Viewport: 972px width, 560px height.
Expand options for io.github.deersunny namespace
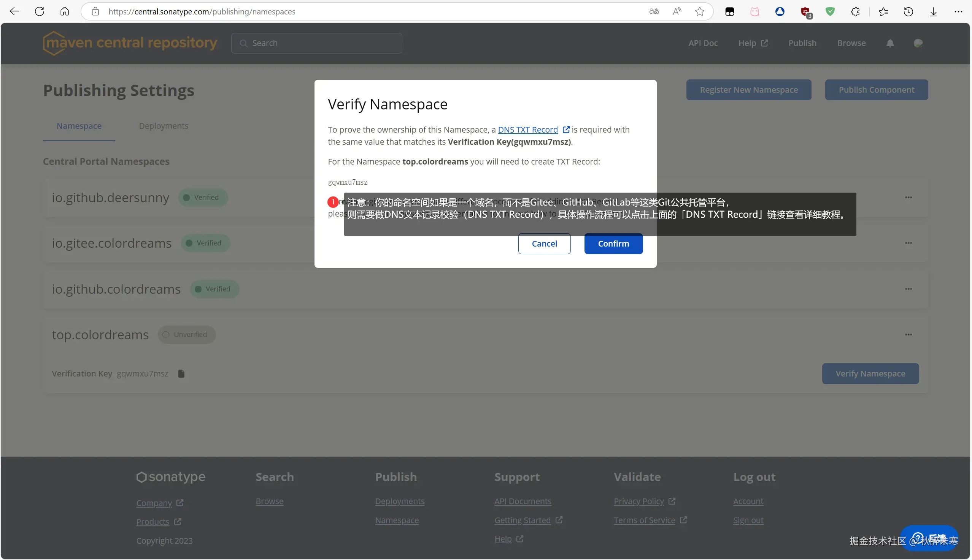[908, 197]
